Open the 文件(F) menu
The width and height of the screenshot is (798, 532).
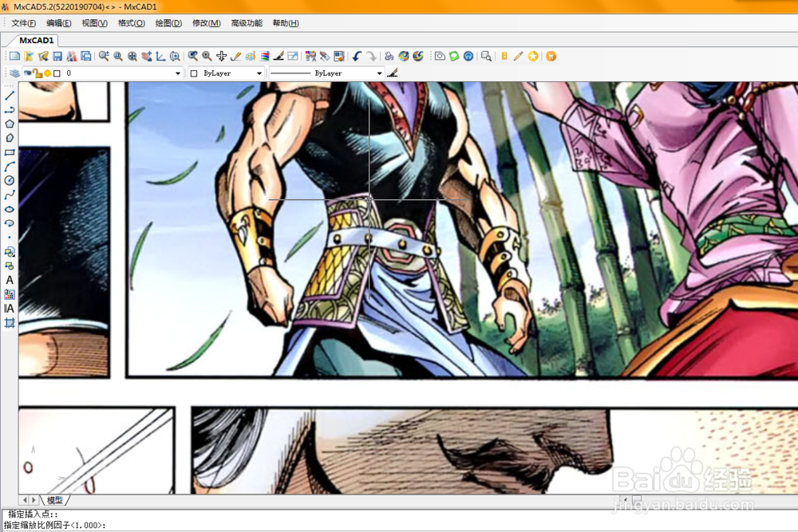(x=23, y=23)
